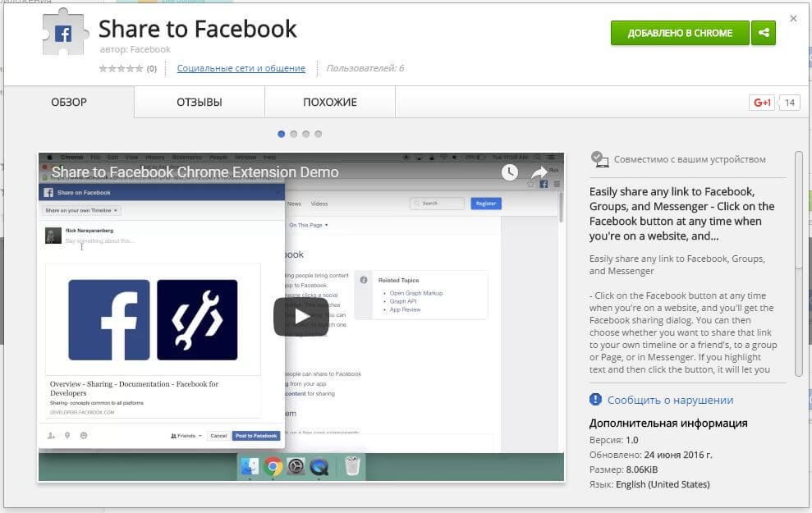Click the description panel scrollbar
The width and height of the screenshot is (812, 513).
[799, 263]
